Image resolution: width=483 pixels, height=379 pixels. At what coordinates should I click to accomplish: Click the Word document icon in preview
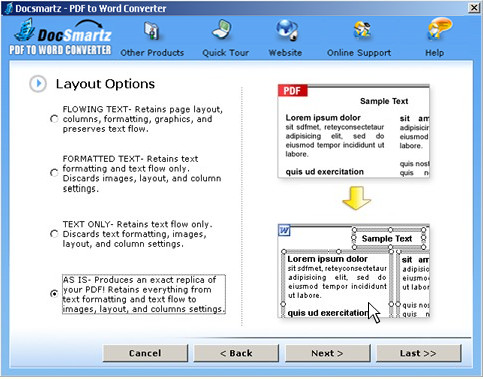284,230
